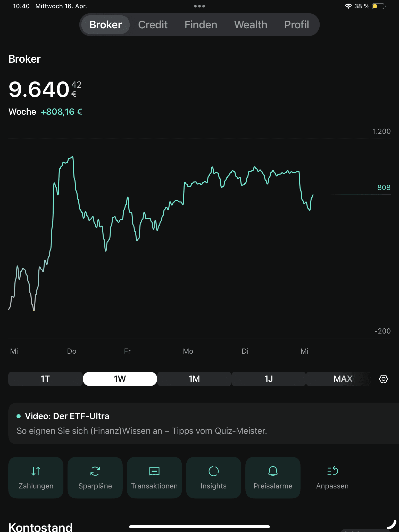399x532 pixels.
Task: Open the Finden tab
Action: pos(201,25)
